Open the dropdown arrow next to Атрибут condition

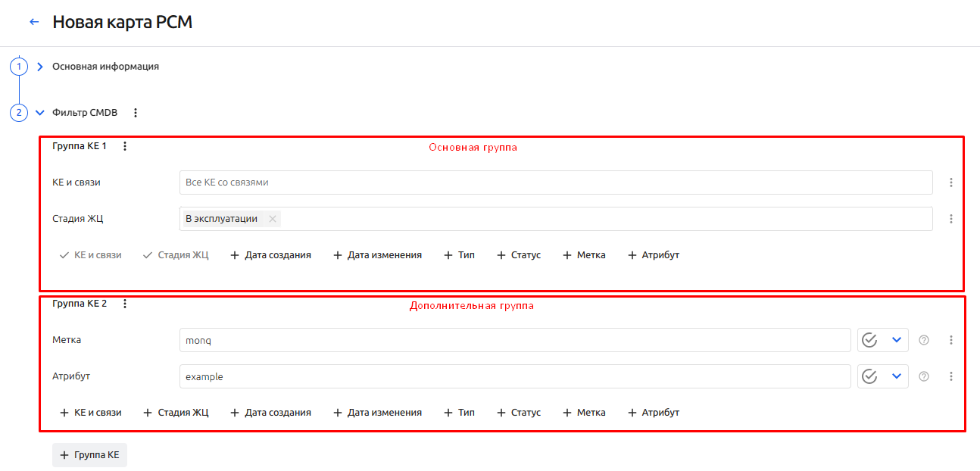(897, 376)
